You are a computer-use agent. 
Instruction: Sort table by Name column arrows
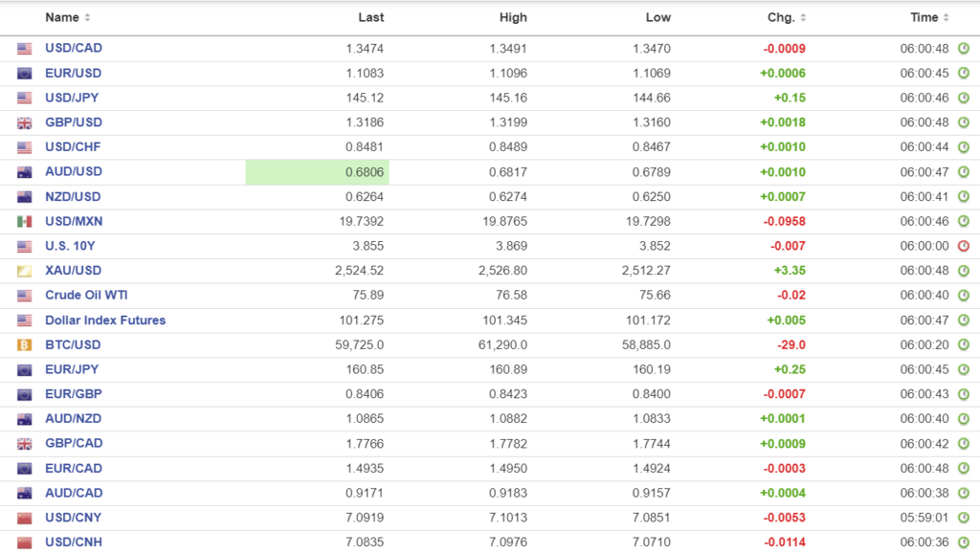[88, 18]
